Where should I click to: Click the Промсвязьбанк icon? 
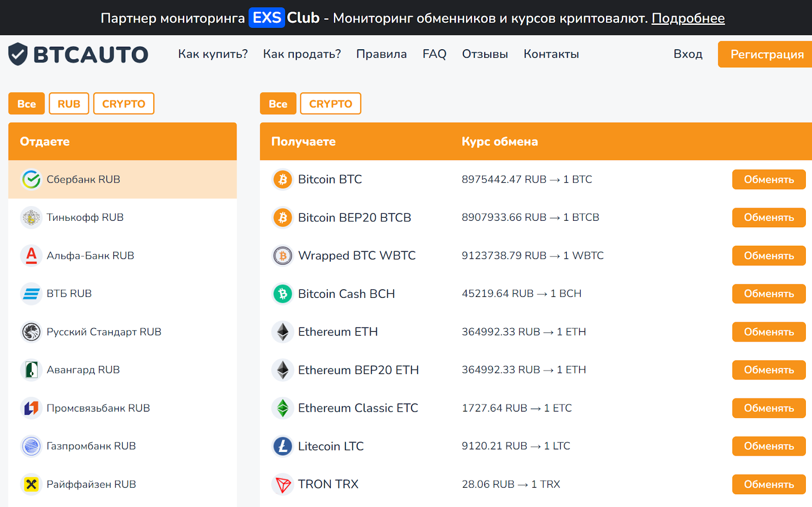tap(31, 408)
